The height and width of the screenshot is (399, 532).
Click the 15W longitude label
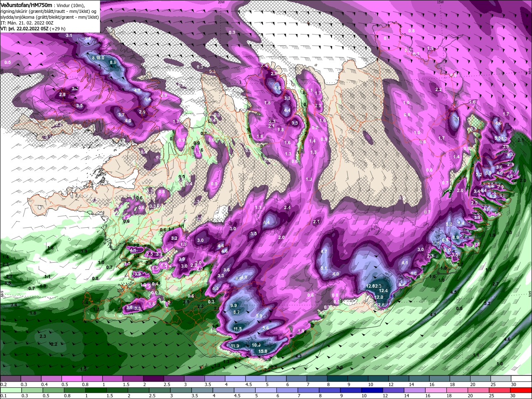point(441,2)
